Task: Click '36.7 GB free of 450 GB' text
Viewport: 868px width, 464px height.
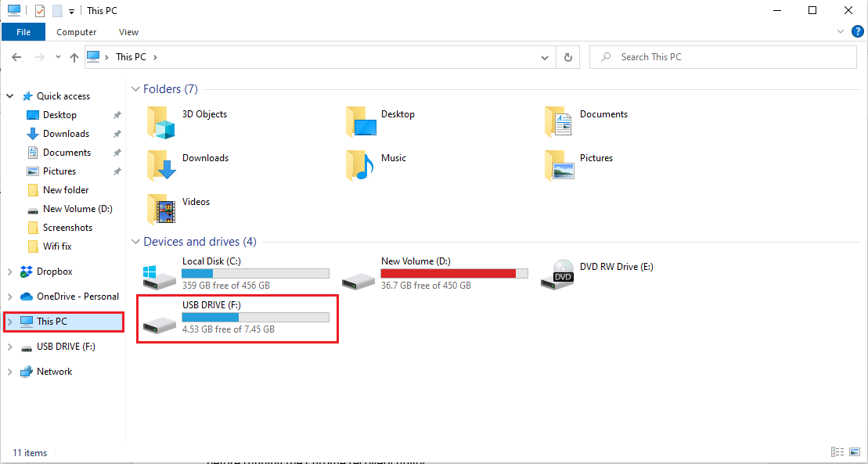Action: [x=427, y=286]
